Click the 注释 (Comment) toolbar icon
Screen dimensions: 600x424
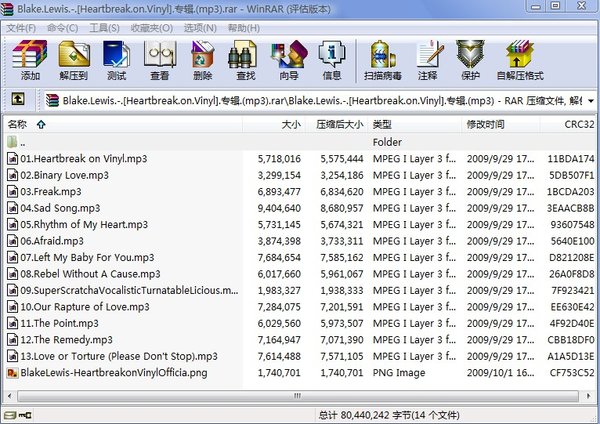(430, 54)
